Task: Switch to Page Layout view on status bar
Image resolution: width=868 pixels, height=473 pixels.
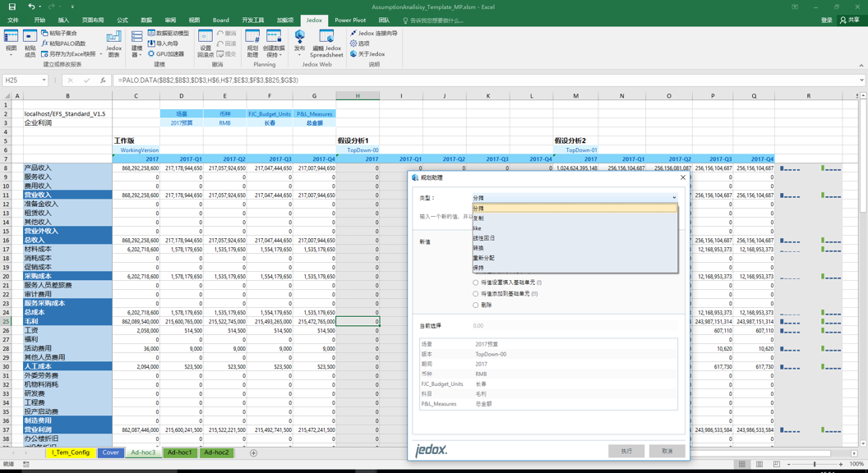Action: tap(759, 464)
